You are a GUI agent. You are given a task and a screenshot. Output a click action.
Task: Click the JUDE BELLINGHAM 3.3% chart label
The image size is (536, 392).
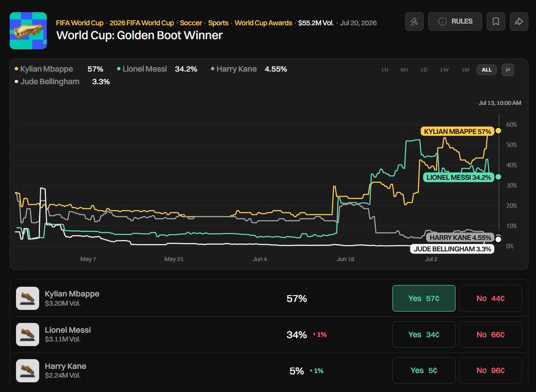tap(452, 249)
